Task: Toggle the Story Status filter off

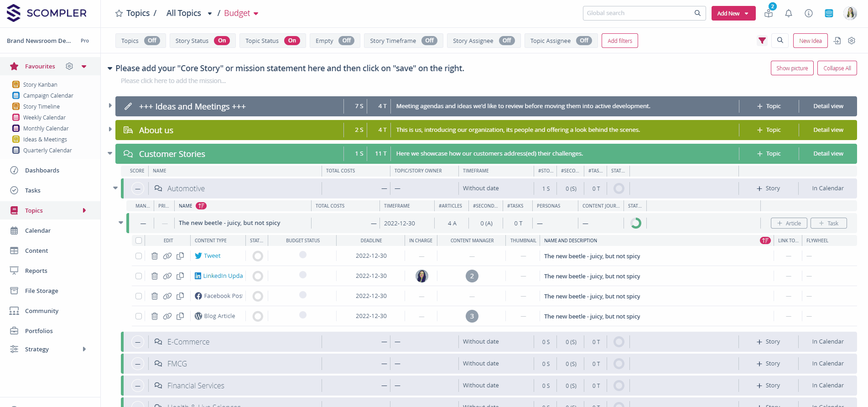Action: coord(222,41)
